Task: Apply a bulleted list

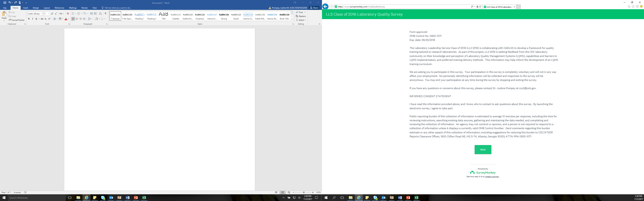Action: 73,14
